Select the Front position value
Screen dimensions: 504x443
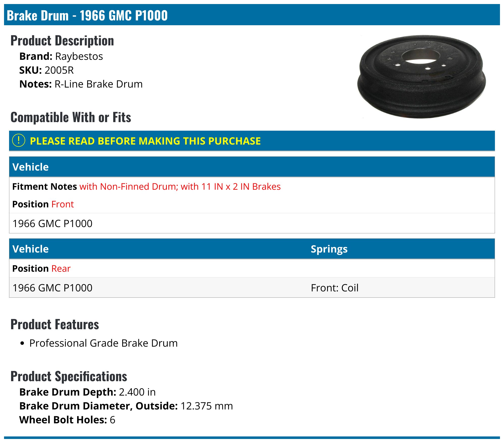[62, 204]
